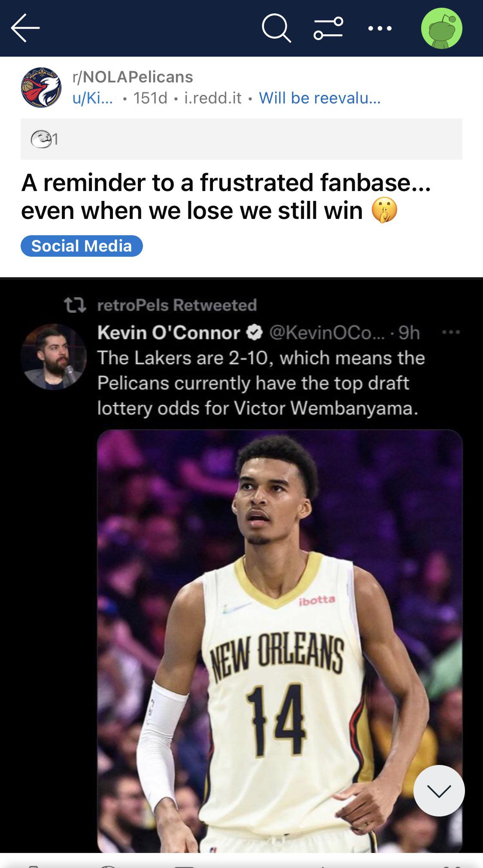Select the Social Media flair tag
Viewport: 483px width, 868px height.
[82, 246]
